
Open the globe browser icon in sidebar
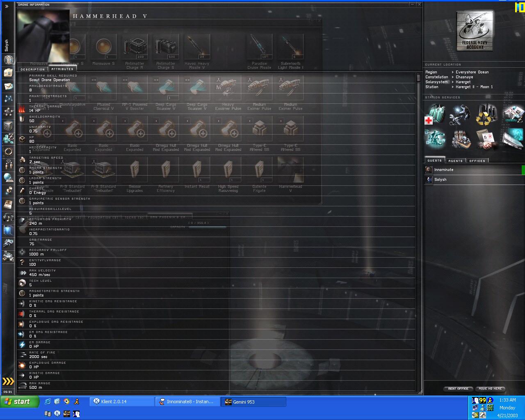point(8,178)
